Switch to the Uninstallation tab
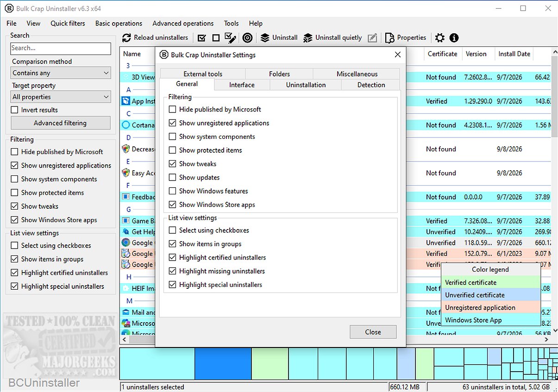Viewport: 558px width, 392px height. tap(306, 85)
